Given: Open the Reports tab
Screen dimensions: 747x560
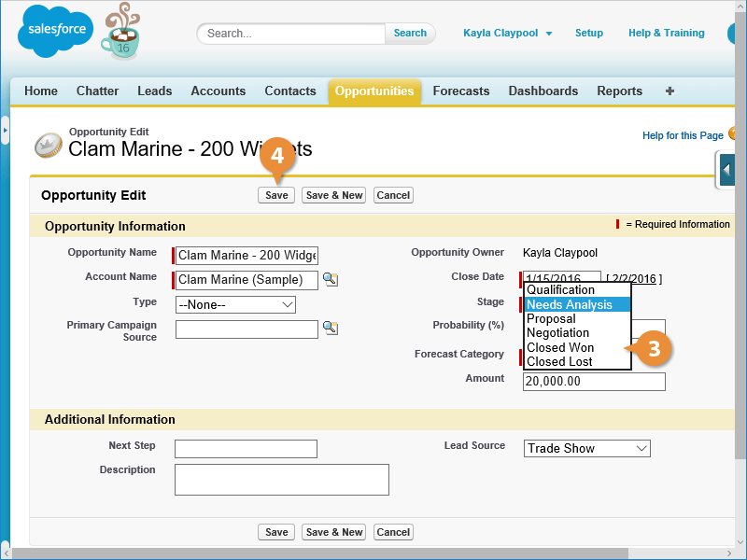Looking at the screenshot, I should click(620, 91).
